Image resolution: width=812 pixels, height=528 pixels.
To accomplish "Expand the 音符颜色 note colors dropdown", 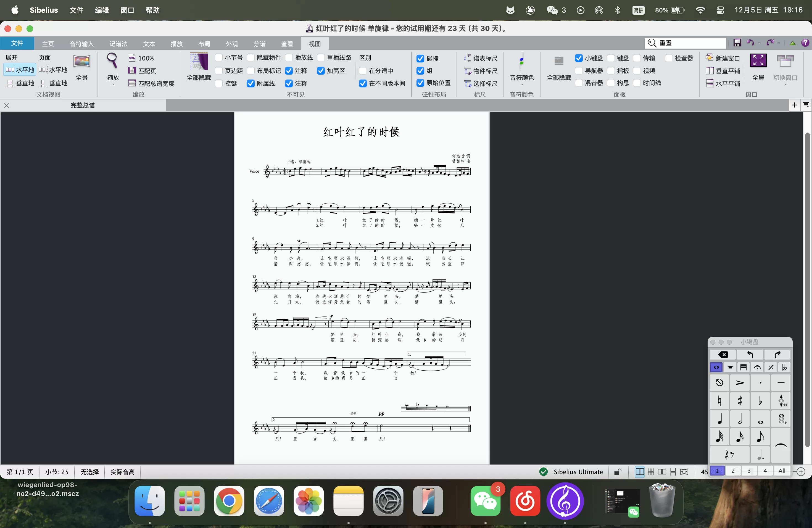I will click(522, 84).
